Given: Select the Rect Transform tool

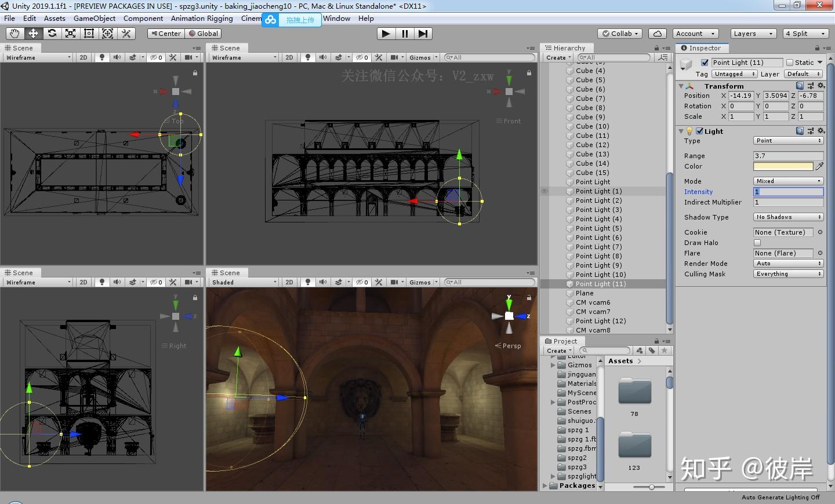Looking at the screenshot, I should (x=89, y=34).
